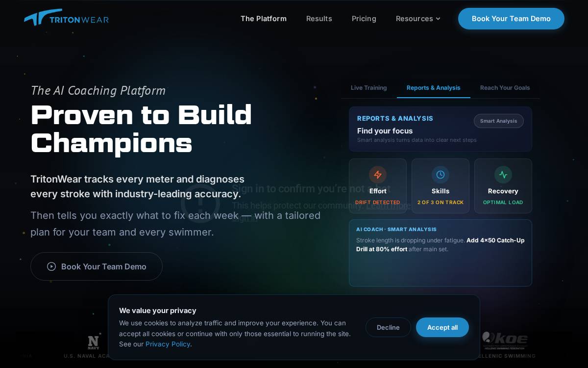Click the Smart Analysis pill
Screen dimensions: 588x368
499,121
